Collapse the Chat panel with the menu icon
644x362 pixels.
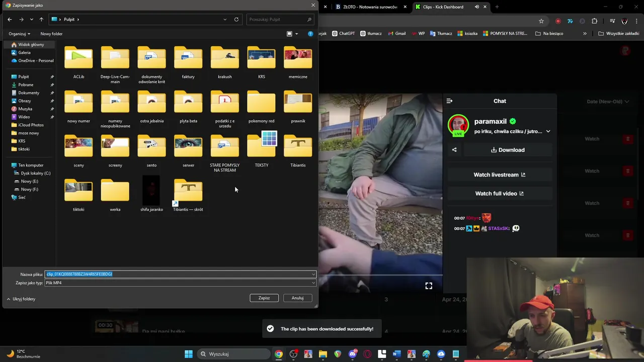449,101
